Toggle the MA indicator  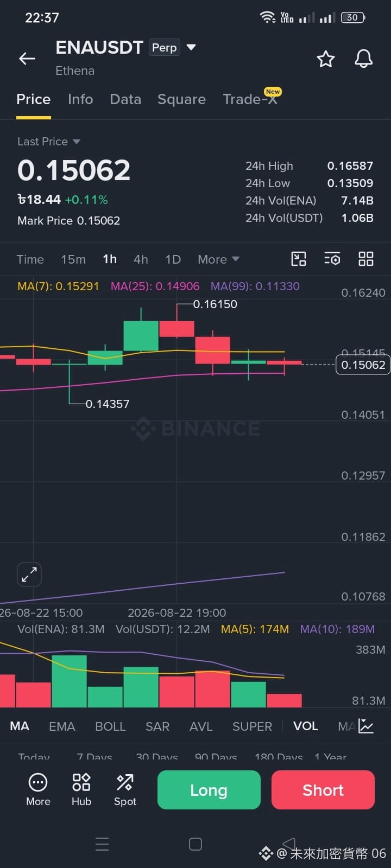20,726
